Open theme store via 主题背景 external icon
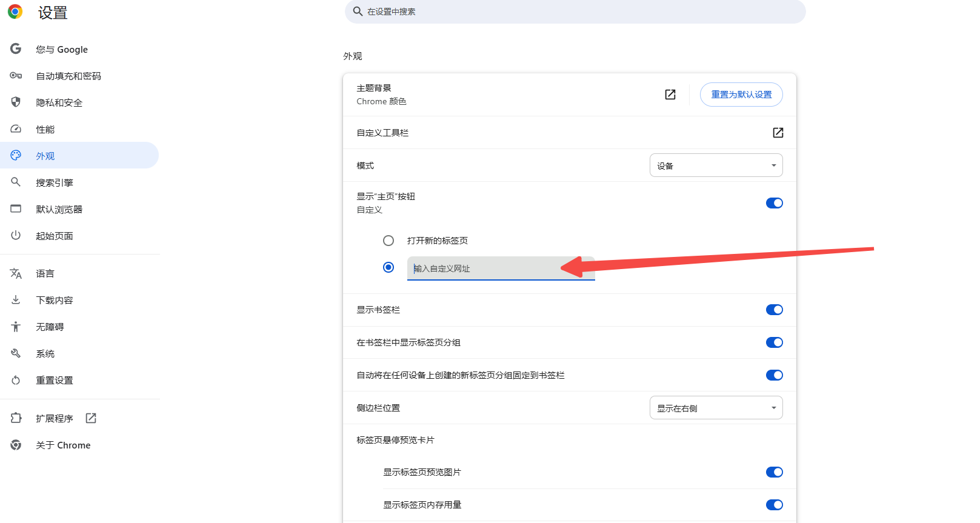 point(670,95)
